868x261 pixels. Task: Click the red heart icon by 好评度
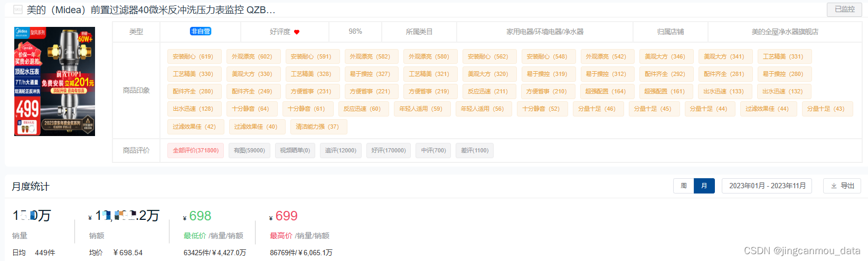[x=297, y=32]
